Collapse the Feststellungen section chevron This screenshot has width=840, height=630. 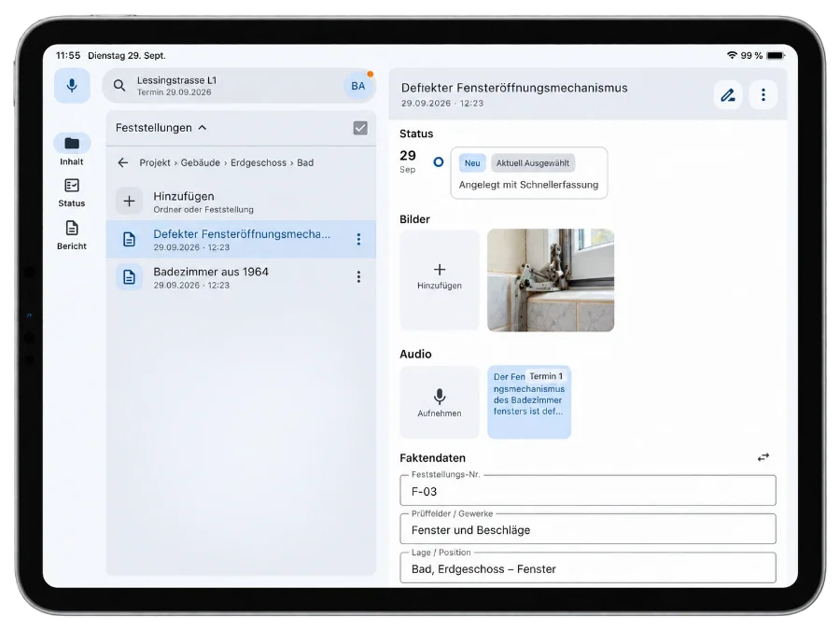click(x=203, y=128)
